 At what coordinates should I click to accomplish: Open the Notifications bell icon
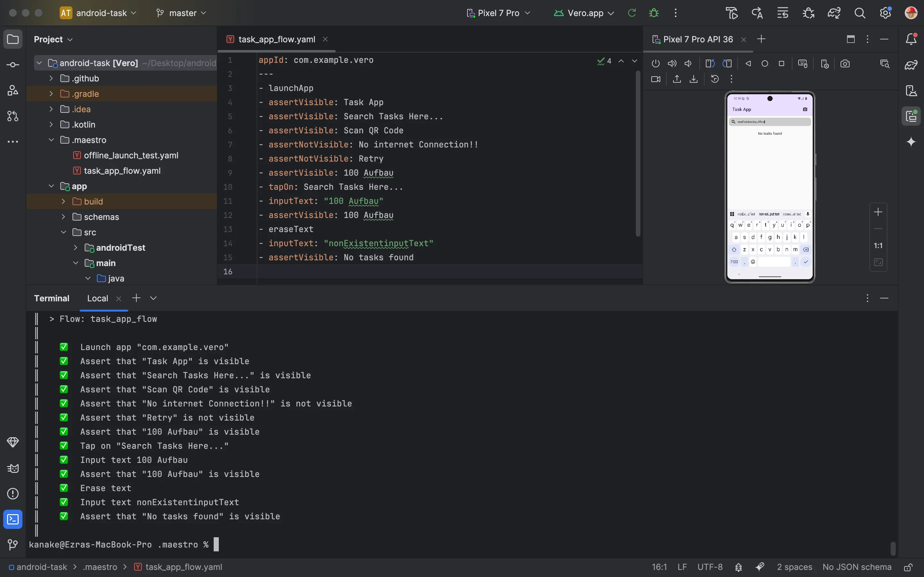pos(911,39)
